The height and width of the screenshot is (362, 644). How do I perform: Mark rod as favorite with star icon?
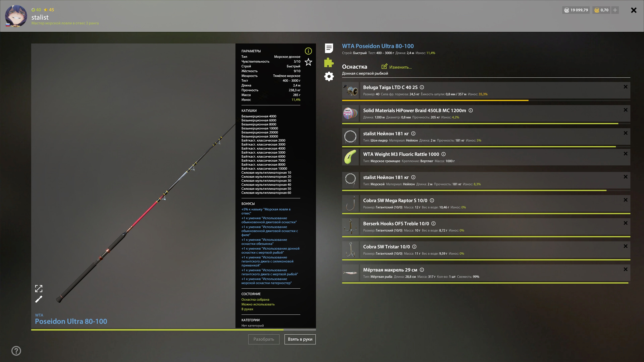tap(308, 62)
